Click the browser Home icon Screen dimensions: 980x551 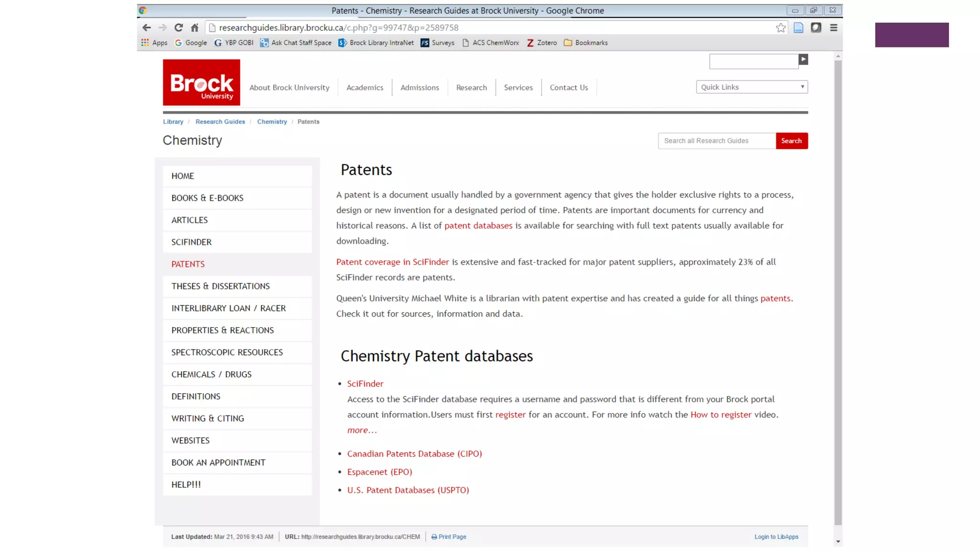pyautogui.click(x=194, y=28)
